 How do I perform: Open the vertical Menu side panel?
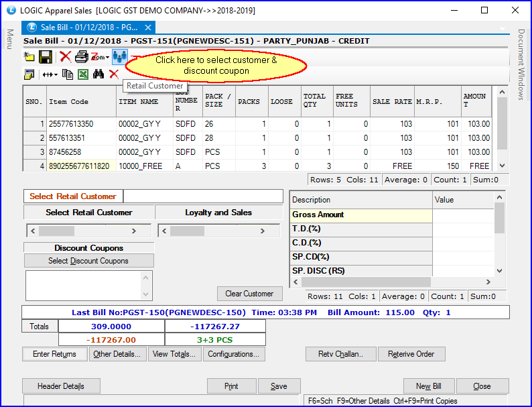[x=10, y=39]
